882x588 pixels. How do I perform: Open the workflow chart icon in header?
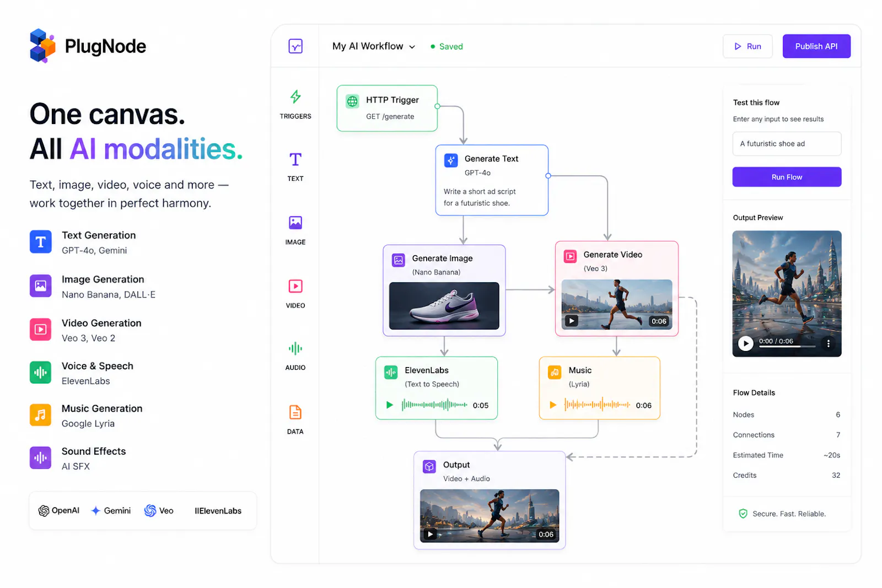[x=295, y=46]
